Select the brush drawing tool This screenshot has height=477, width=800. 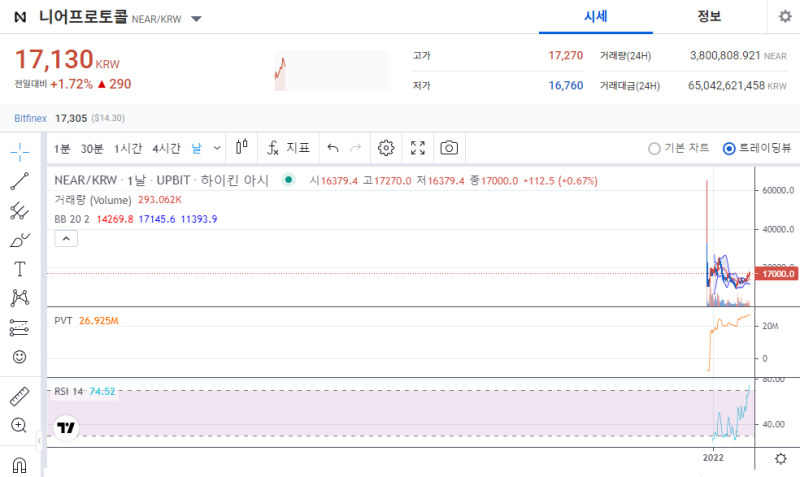click(x=19, y=240)
